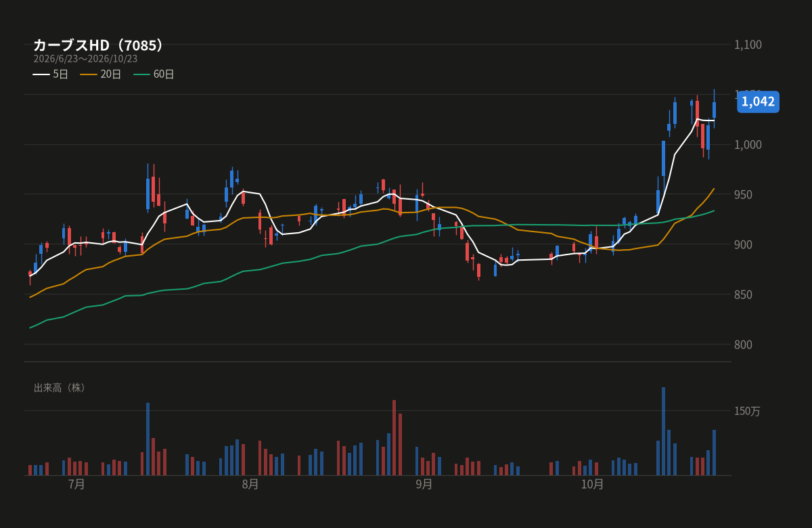Screen dimensions: 812x528
Task: Click the 150万 volume axis label
Action: 747,411
